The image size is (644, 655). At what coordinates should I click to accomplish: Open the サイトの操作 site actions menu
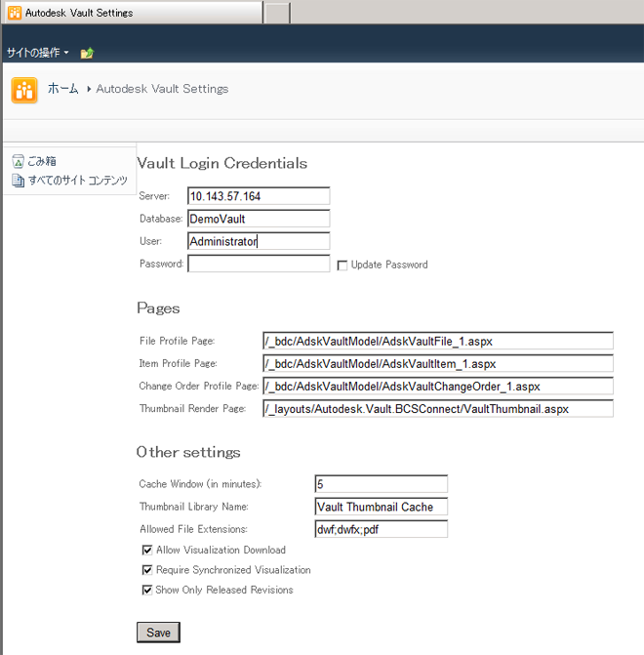tap(38, 53)
